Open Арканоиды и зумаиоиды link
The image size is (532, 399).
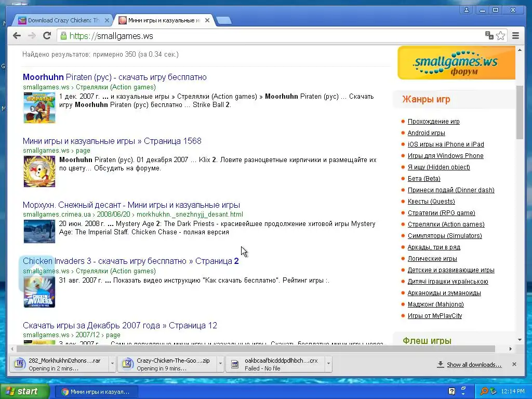pos(444,293)
